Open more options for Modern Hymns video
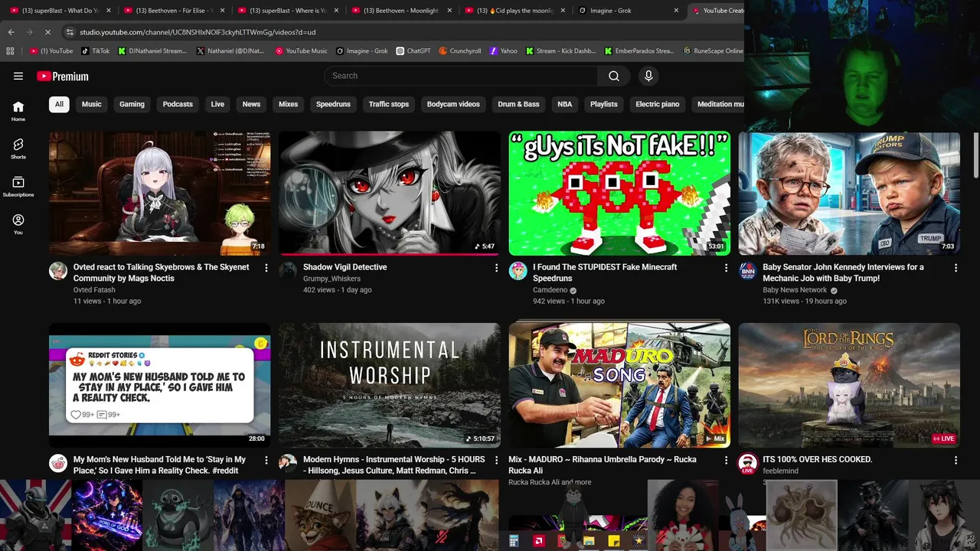 496,460
